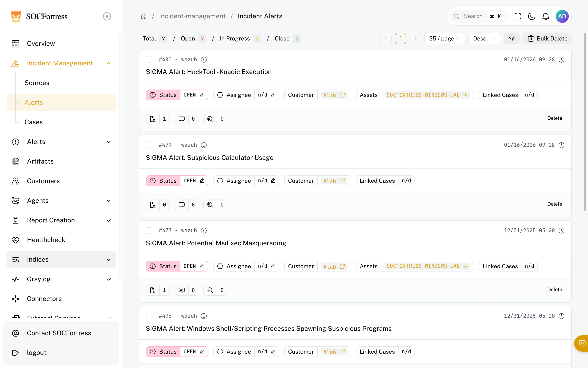
Task: Edit assignee of Koadic Execution alert
Action: (x=273, y=95)
